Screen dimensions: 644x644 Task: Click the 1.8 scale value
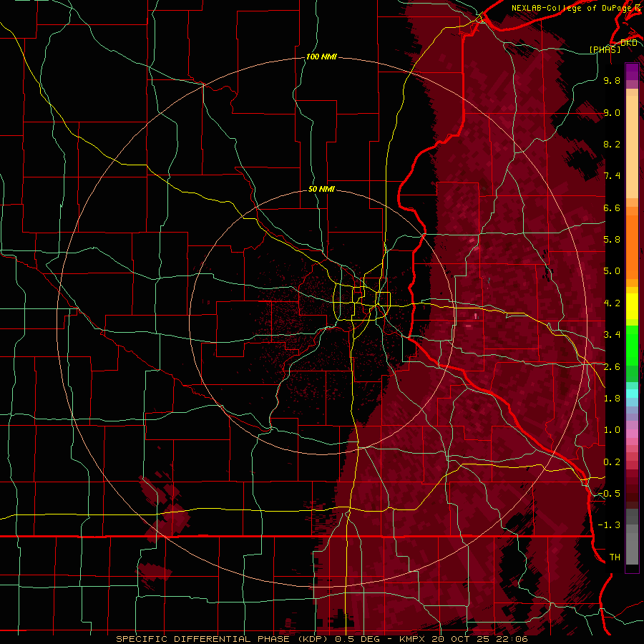click(x=612, y=399)
